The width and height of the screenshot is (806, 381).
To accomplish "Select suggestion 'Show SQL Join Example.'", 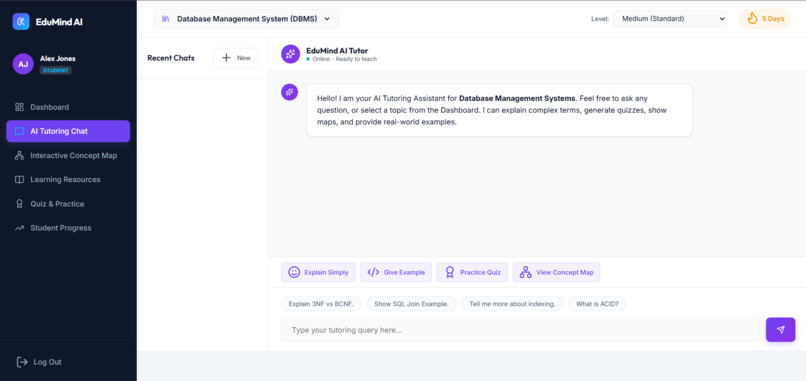I will coord(411,304).
